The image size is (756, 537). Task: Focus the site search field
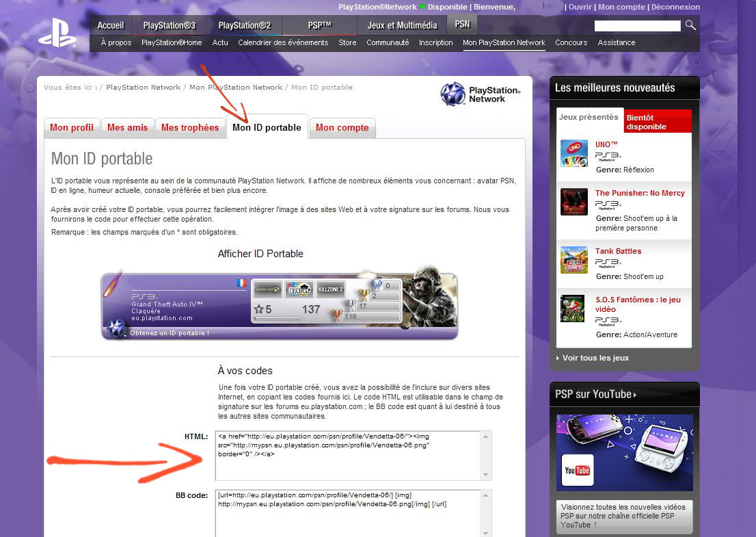click(637, 25)
